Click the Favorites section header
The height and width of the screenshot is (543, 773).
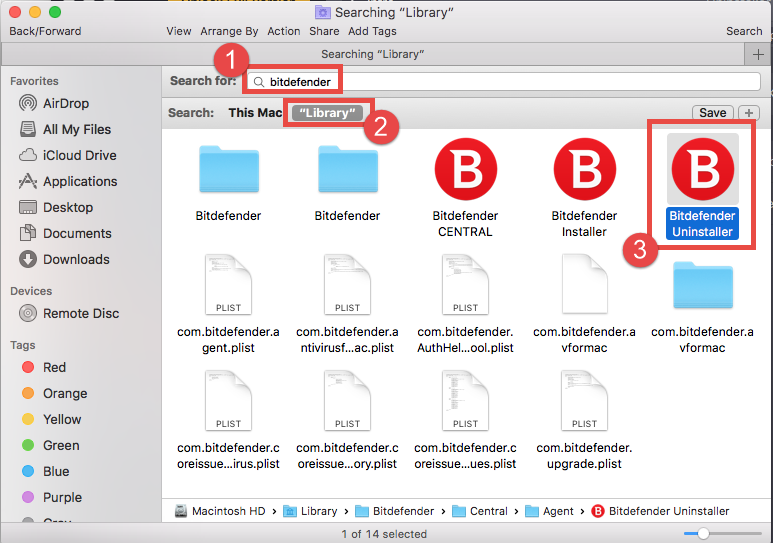point(34,81)
